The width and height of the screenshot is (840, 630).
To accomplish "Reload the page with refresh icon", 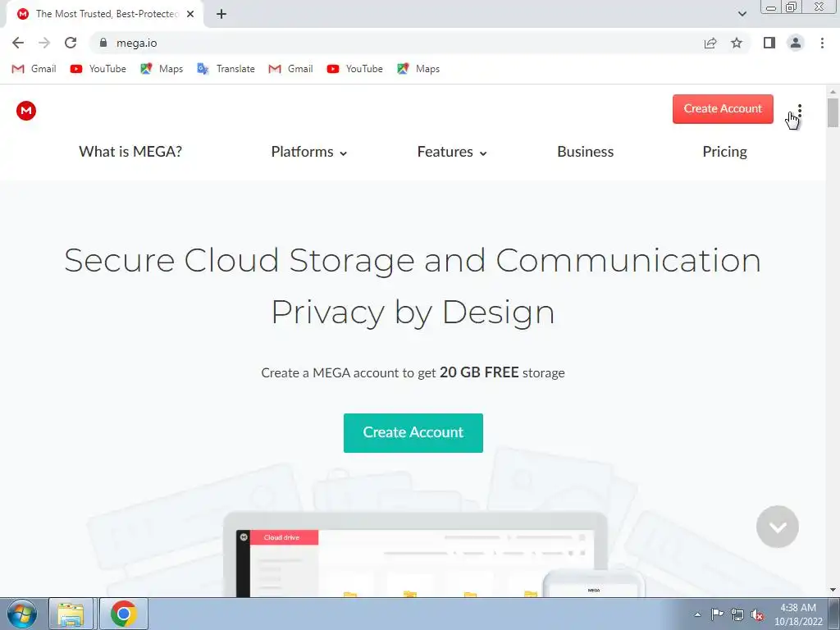I will click(x=71, y=43).
